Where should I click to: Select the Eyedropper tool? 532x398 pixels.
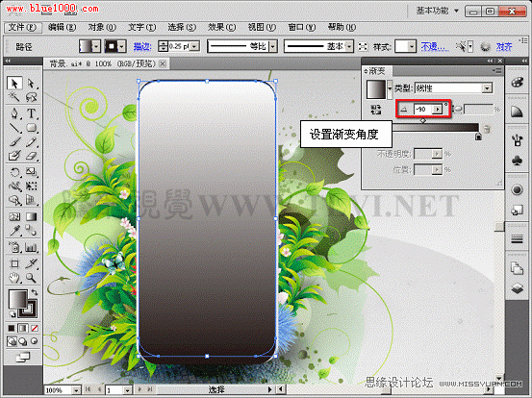(x=14, y=231)
